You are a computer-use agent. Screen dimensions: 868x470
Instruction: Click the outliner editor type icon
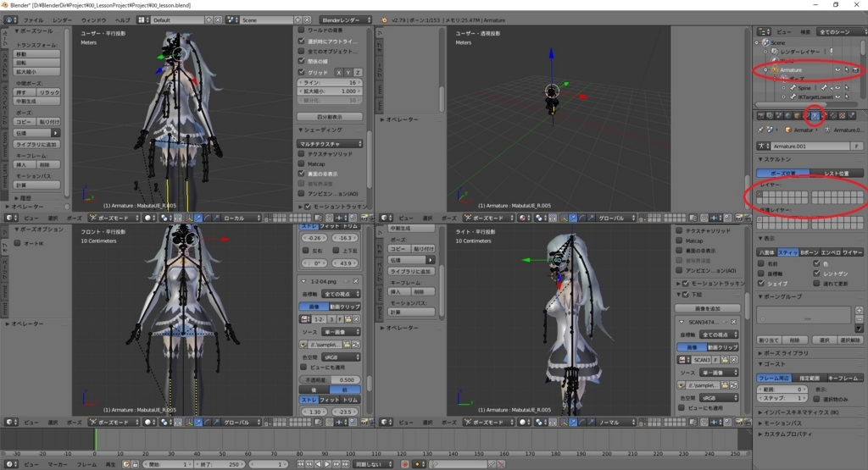tap(764, 32)
